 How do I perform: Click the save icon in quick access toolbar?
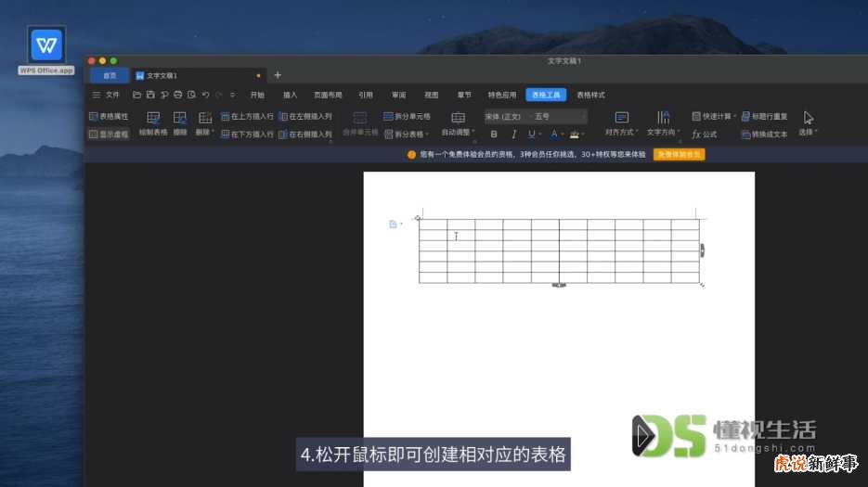pos(150,95)
